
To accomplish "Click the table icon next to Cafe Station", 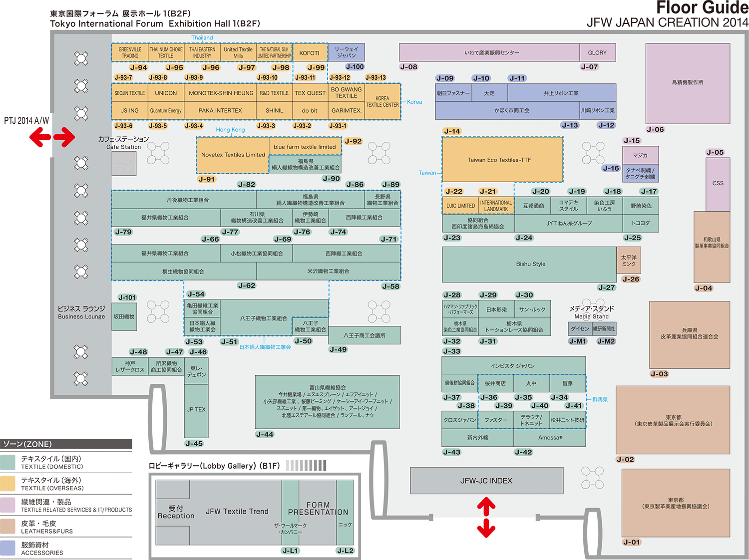I will tap(158, 153).
